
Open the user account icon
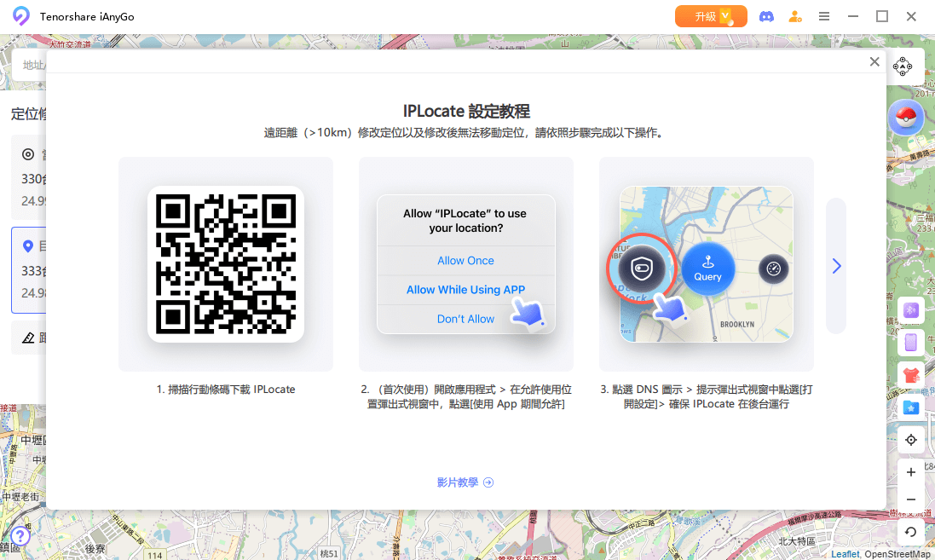[795, 17]
